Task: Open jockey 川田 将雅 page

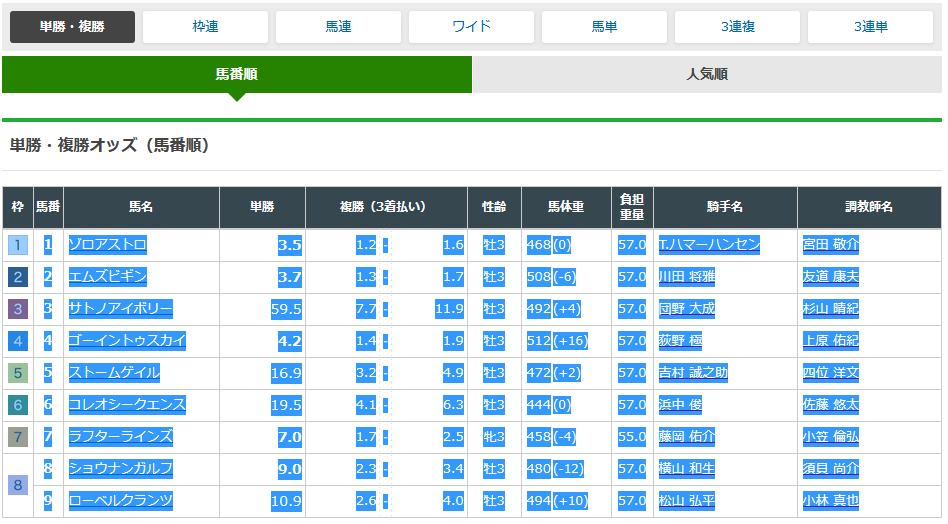Action: pyautogui.click(x=686, y=277)
